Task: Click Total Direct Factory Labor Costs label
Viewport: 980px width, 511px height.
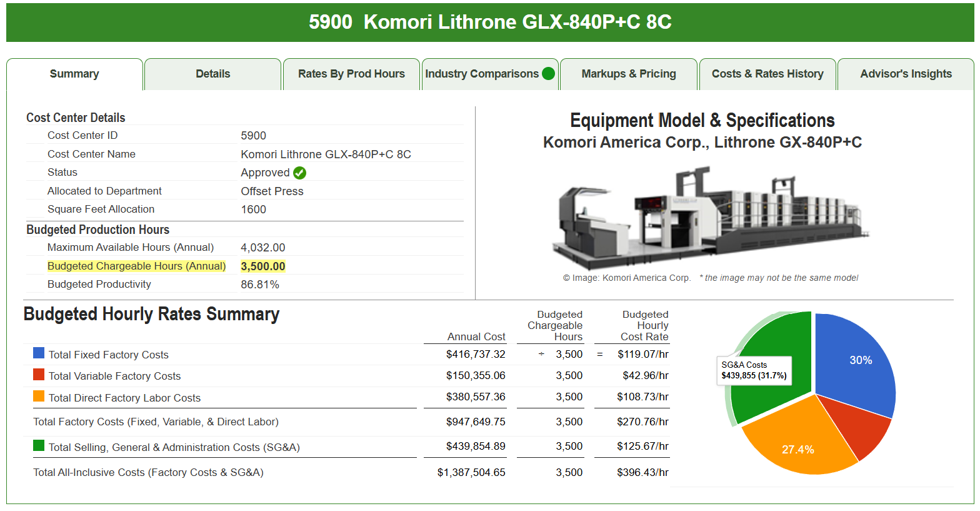Action: tap(124, 398)
